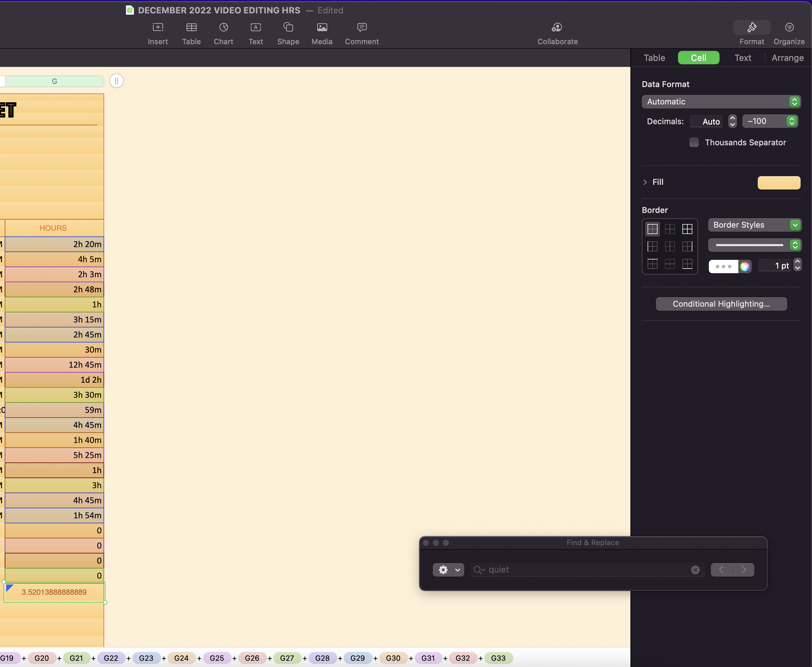Expand the Fill section

[645, 182]
